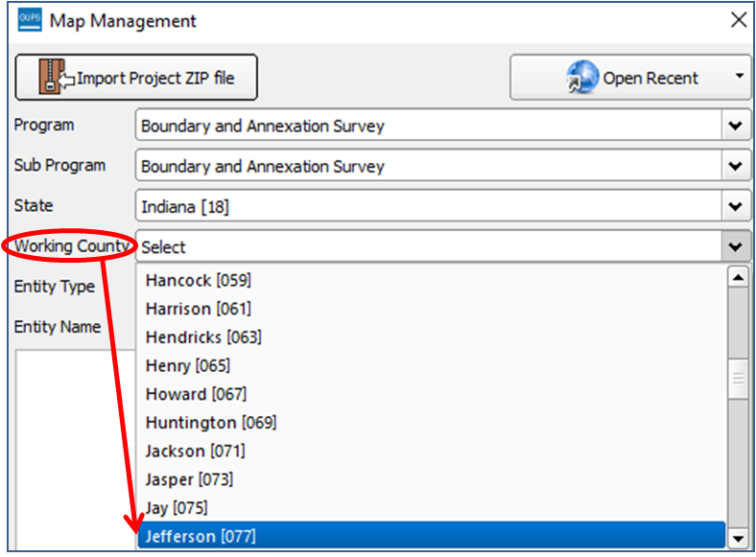Close the Map Management dialog
The width and height of the screenshot is (756, 557).
(739, 20)
